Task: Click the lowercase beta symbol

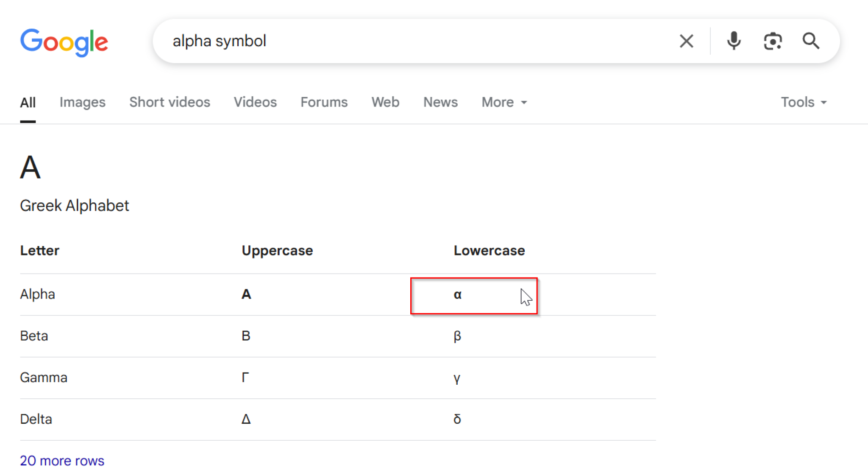Action: click(457, 336)
